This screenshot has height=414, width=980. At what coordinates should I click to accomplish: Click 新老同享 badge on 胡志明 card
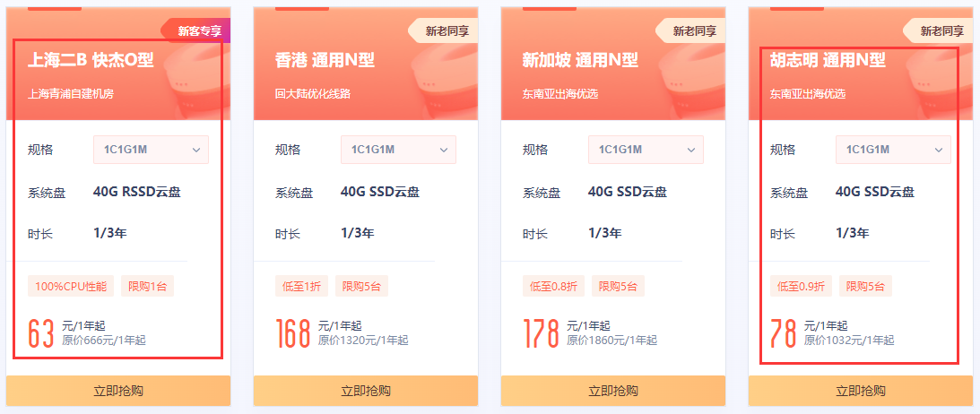tap(938, 30)
